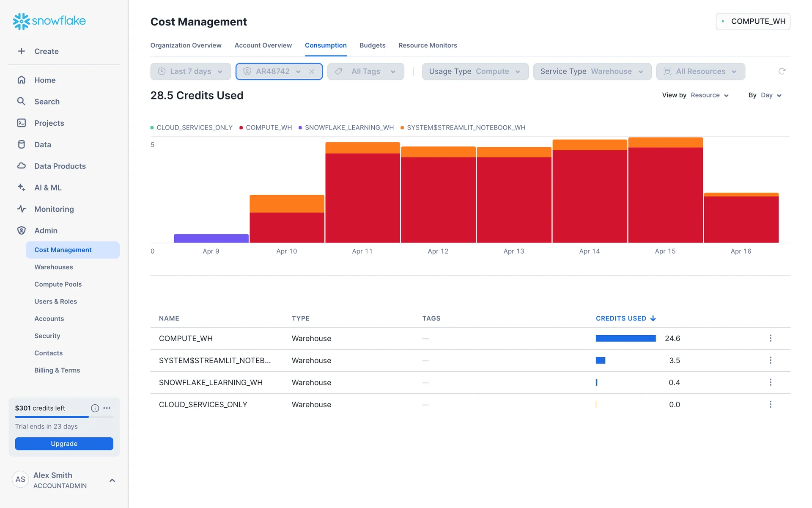
Task: Expand the Last 7 days dropdown
Action: [191, 72]
